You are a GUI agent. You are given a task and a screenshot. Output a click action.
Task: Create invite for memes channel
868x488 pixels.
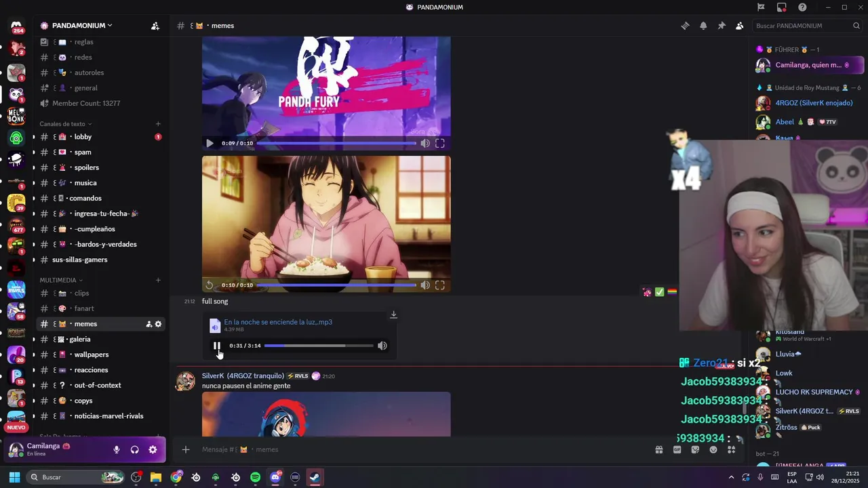click(149, 324)
